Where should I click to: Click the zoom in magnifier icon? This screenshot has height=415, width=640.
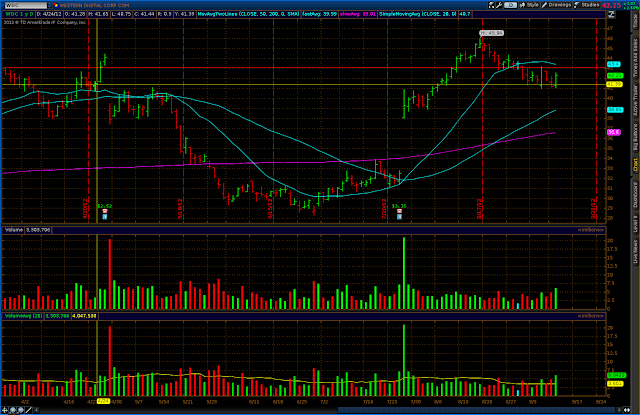click(x=13, y=410)
